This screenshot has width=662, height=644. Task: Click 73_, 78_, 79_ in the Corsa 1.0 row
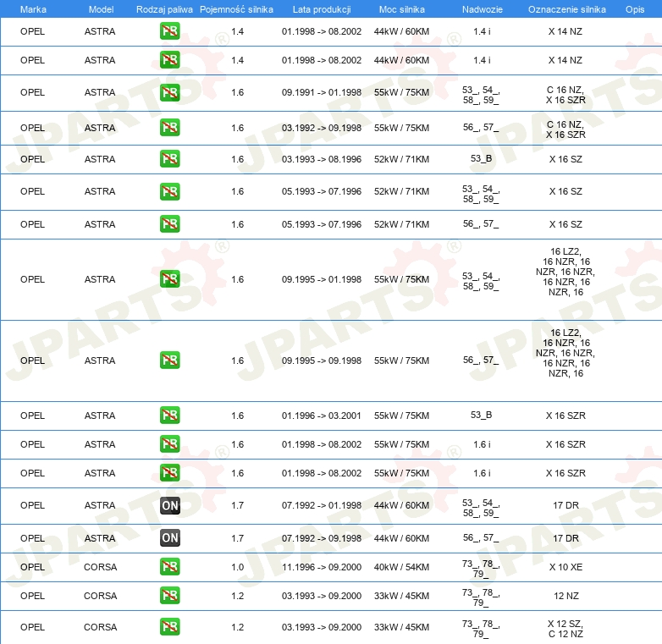coord(481,569)
